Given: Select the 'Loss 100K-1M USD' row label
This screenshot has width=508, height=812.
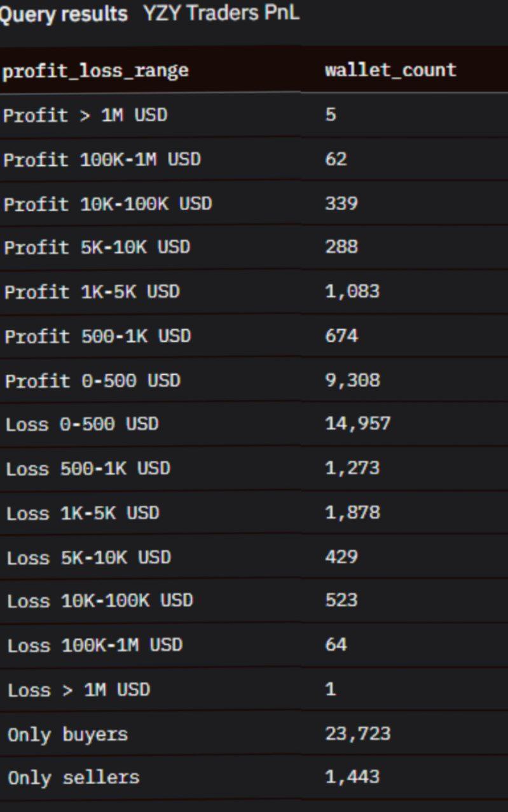Looking at the screenshot, I should click(x=95, y=646).
